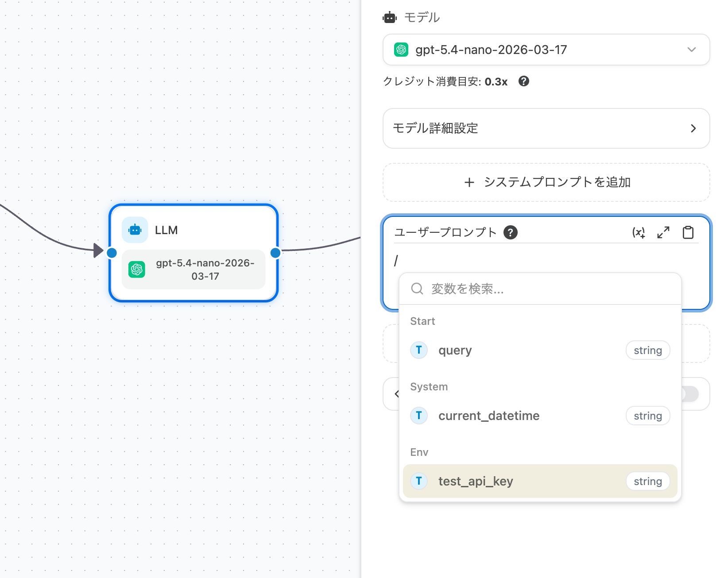Click the model name text inside LLM node

pos(205,269)
